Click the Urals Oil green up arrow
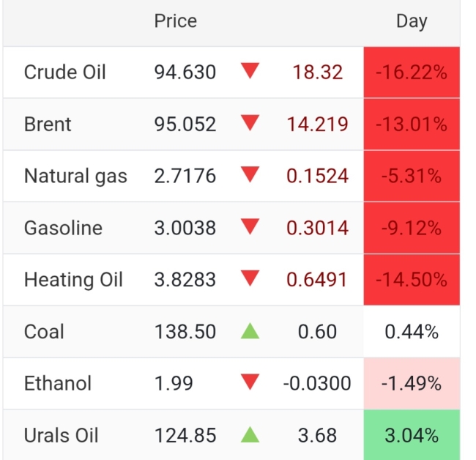Viewport: 476px width, 460px height. click(x=250, y=435)
